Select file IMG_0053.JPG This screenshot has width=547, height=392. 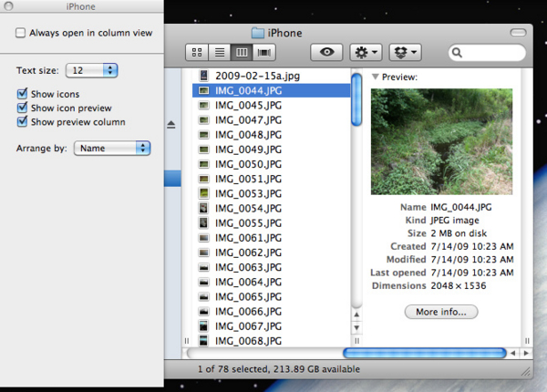coord(271,193)
